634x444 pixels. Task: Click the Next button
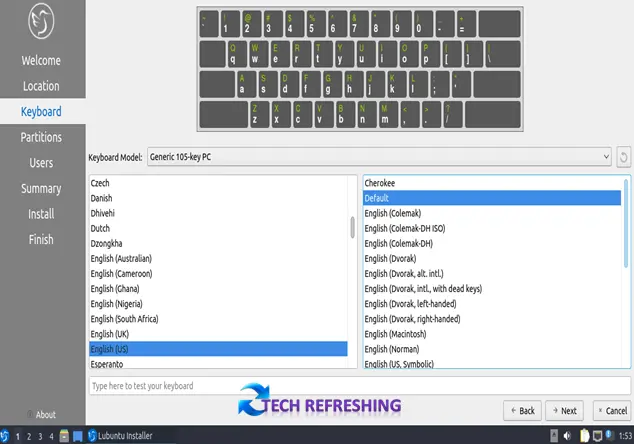(564, 411)
